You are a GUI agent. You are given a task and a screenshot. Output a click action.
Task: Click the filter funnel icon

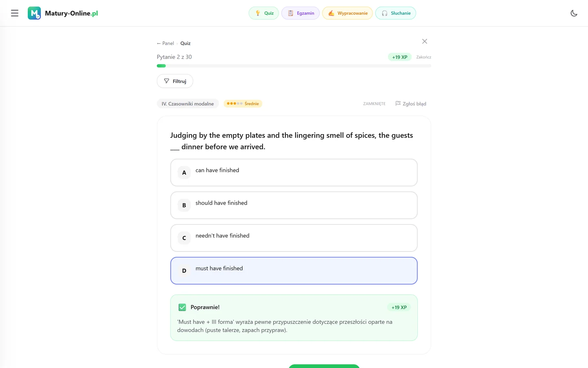pyautogui.click(x=167, y=81)
